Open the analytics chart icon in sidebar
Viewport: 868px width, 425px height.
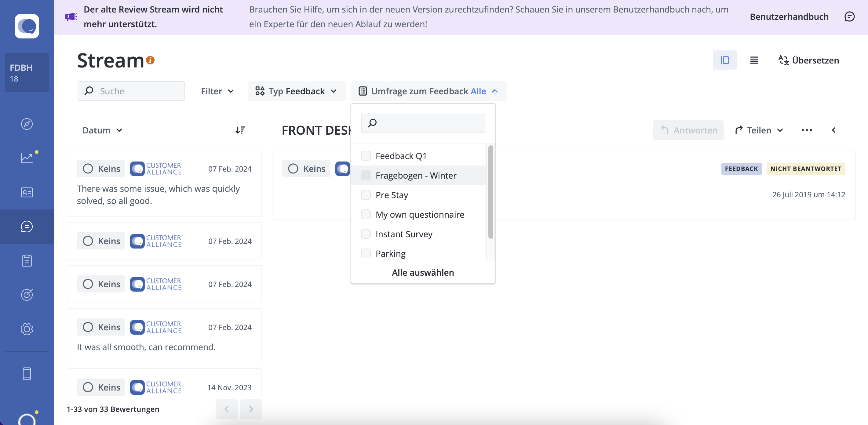click(x=27, y=158)
